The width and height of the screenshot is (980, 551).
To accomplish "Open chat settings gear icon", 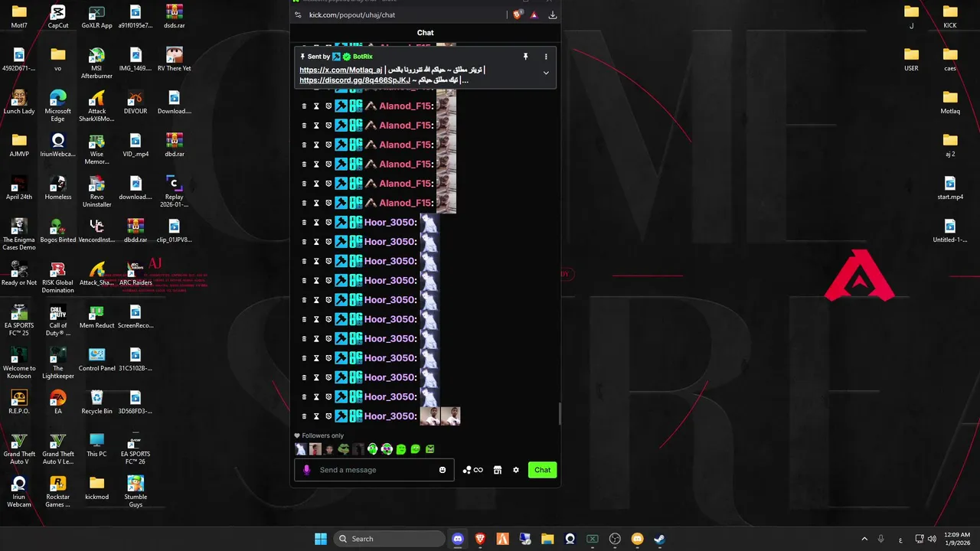I will (x=516, y=470).
